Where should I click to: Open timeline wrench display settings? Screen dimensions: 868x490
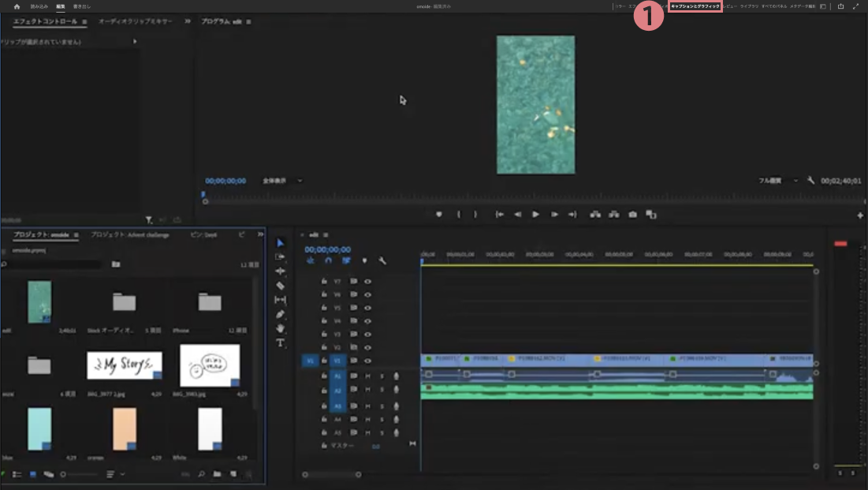382,260
